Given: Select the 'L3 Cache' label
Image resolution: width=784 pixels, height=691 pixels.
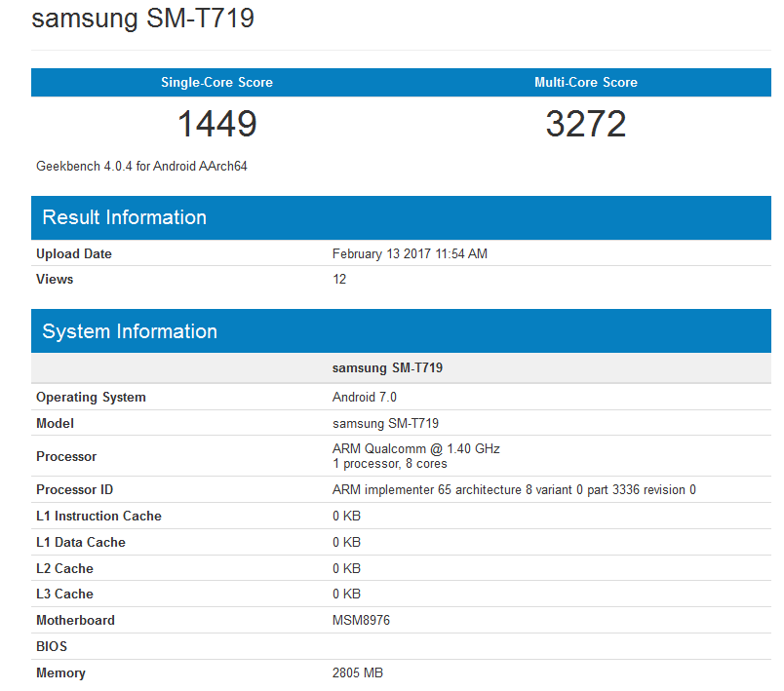Looking at the screenshot, I should [65, 595].
